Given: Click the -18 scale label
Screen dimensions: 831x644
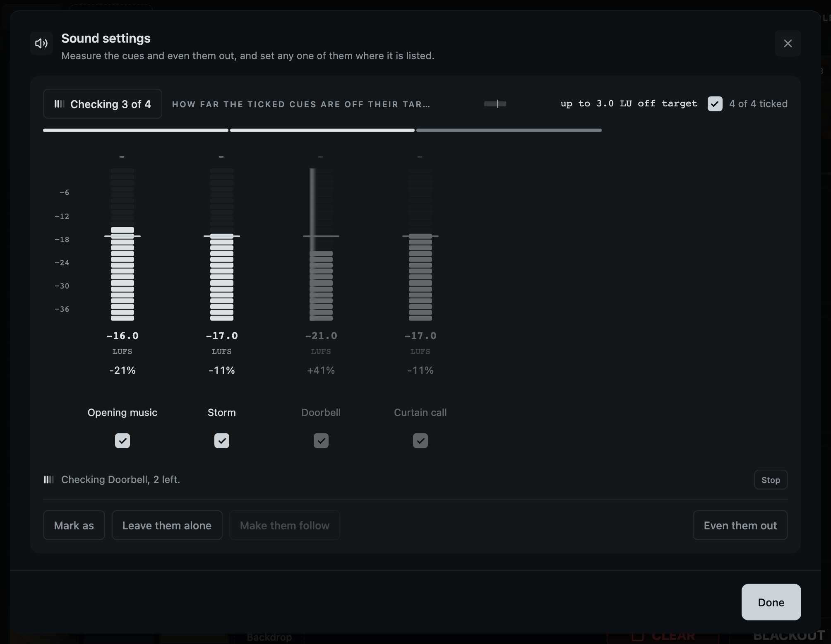Looking at the screenshot, I should pos(62,240).
